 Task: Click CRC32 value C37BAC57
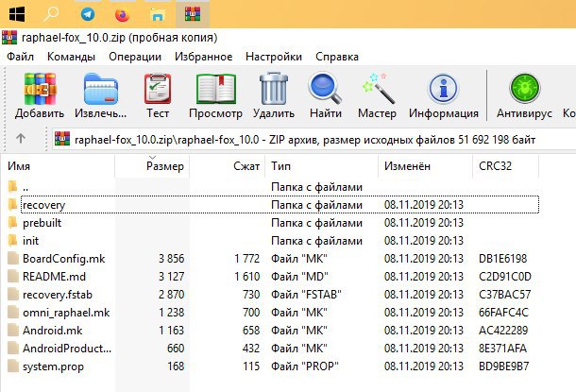click(x=505, y=295)
